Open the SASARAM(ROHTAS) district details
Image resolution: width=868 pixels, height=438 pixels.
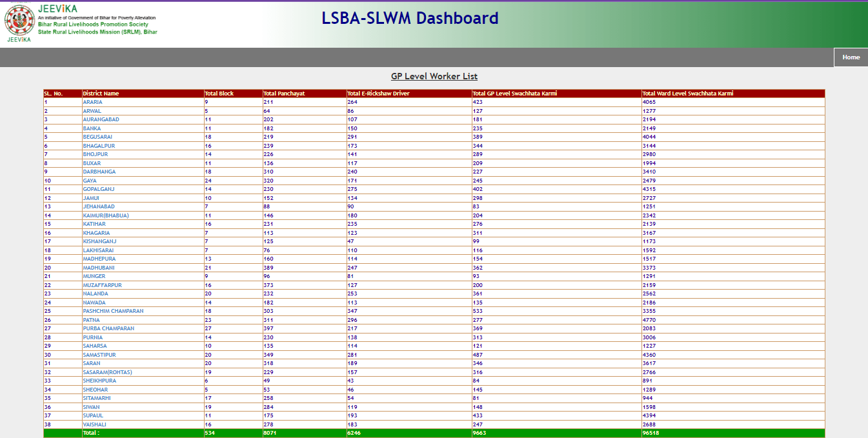click(x=106, y=372)
